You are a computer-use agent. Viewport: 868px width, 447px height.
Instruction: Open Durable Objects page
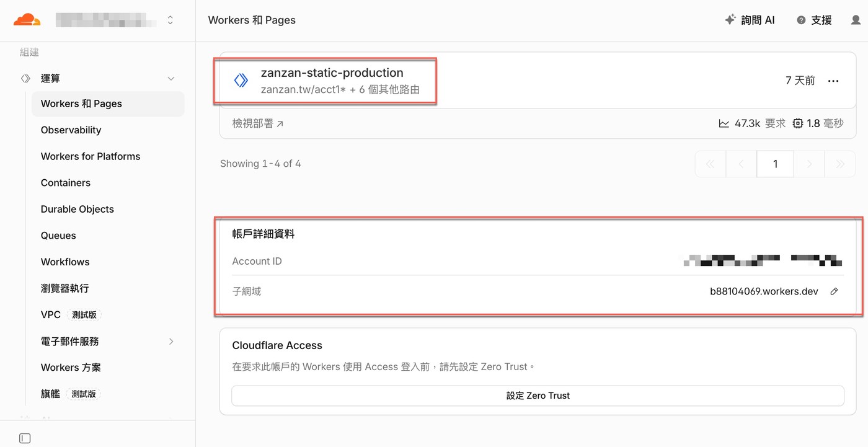click(77, 209)
